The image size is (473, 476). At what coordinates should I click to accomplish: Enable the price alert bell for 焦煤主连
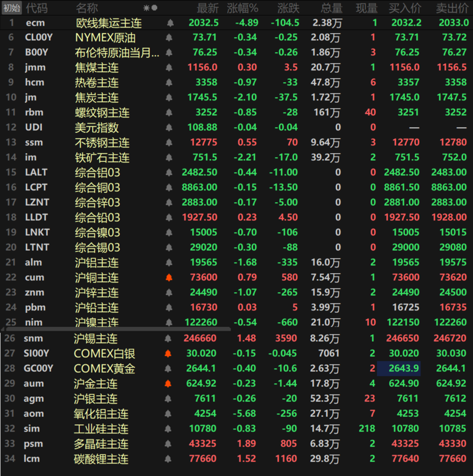[170, 68]
